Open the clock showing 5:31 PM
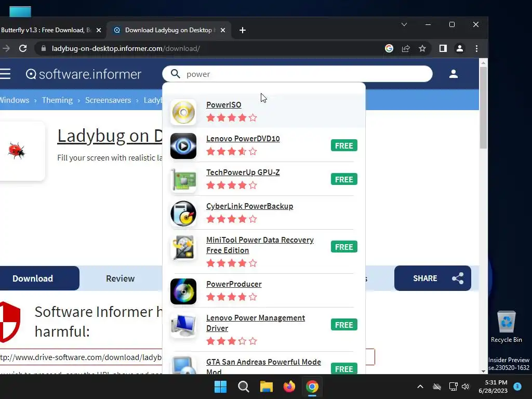Image resolution: width=532 pixels, height=399 pixels. coord(493,387)
